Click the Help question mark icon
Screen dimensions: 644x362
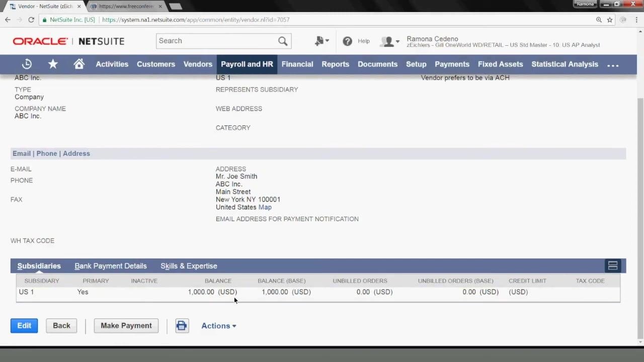347,41
